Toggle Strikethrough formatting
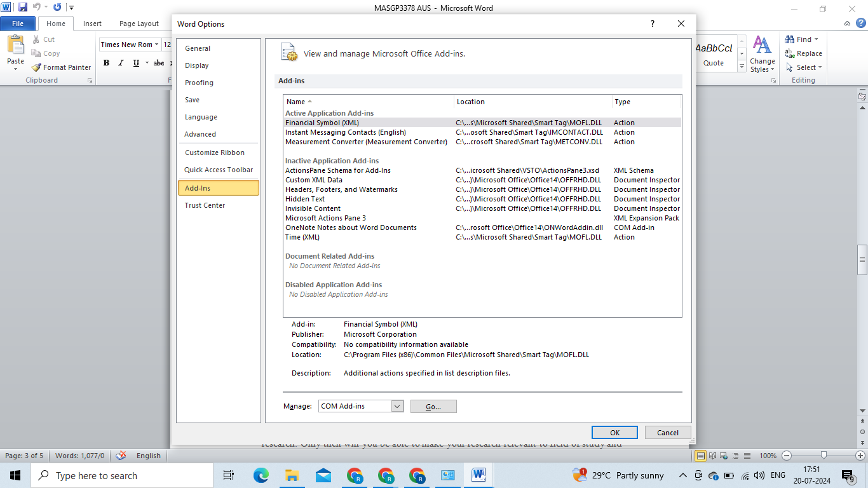Viewport: 868px width, 488px height. tap(159, 63)
